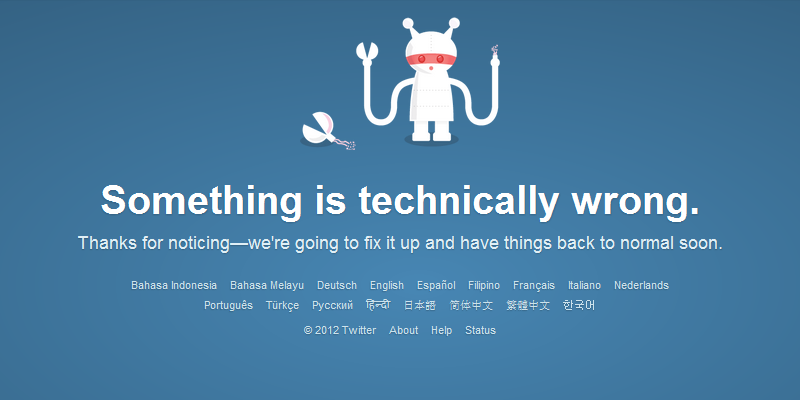Switch language to Bahasa Indonesia

[174, 285]
